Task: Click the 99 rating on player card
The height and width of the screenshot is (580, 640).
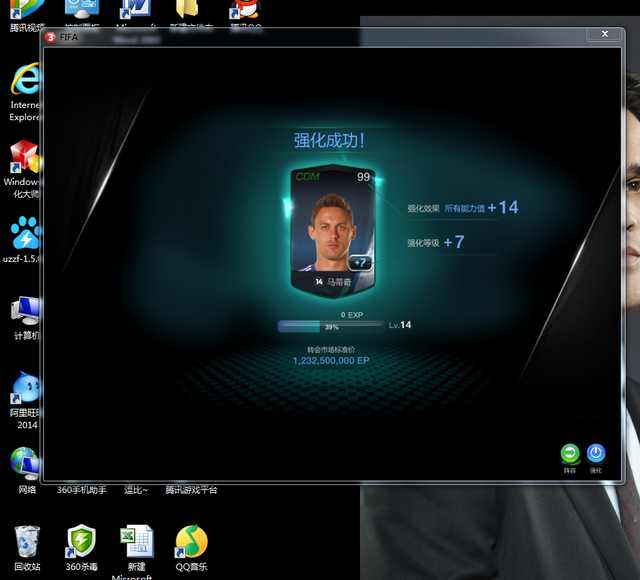Action: 363,177
